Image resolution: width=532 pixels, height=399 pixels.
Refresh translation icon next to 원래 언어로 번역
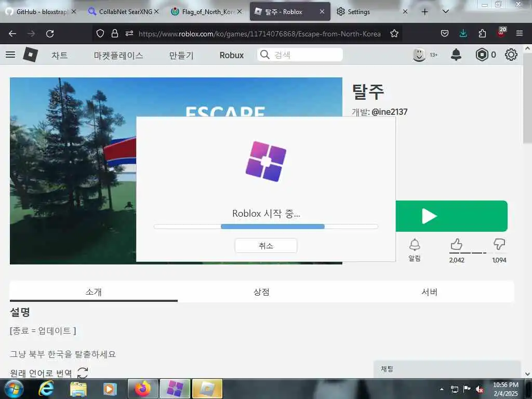pos(83,373)
